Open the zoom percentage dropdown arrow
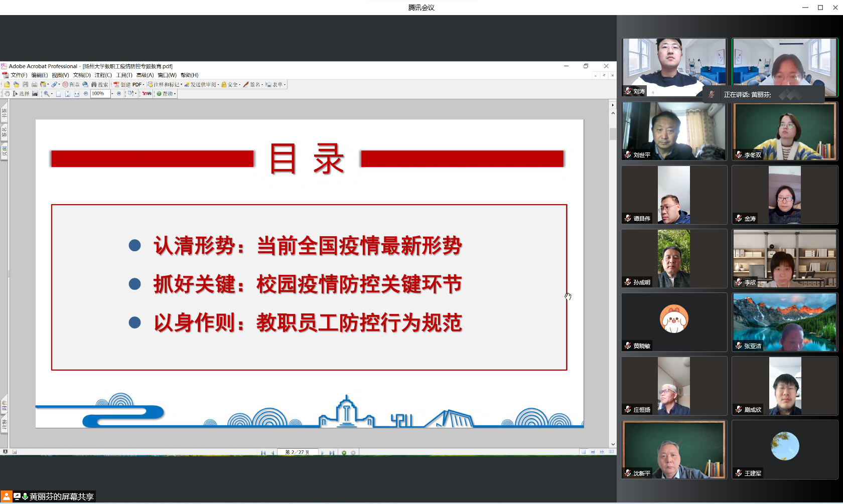Screen dimensions: 843x504 (112, 94)
